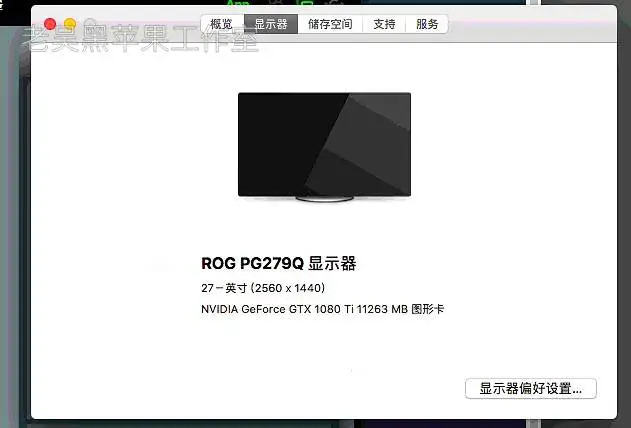This screenshot has width=631, height=428.
Task: Go to the 支持 tab
Action: tap(384, 24)
